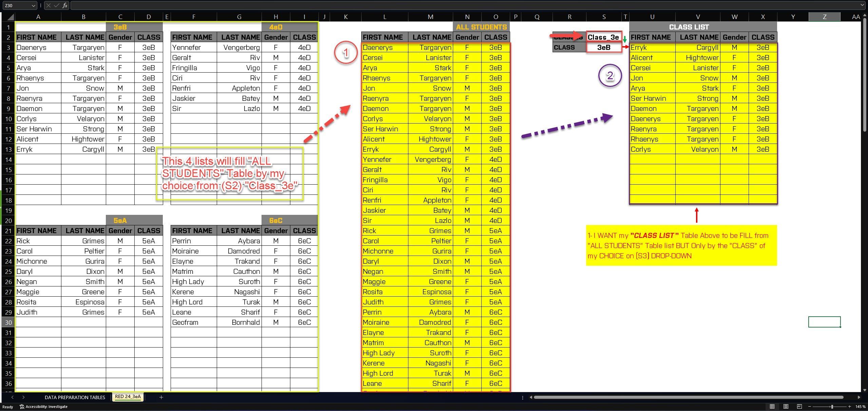Select the RED 24_3eA sheet tab
This screenshot has width=868, height=411.
(x=128, y=396)
